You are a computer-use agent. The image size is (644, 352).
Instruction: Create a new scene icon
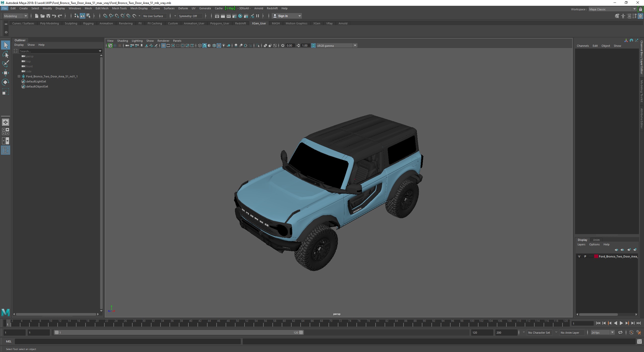pyautogui.click(x=36, y=16)
